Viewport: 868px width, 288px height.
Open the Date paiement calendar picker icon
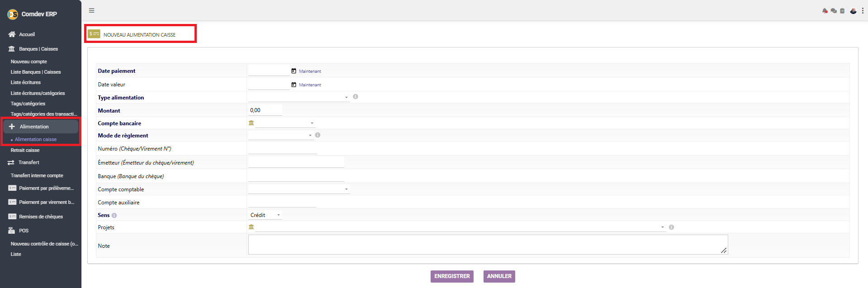tap(294, 71)
